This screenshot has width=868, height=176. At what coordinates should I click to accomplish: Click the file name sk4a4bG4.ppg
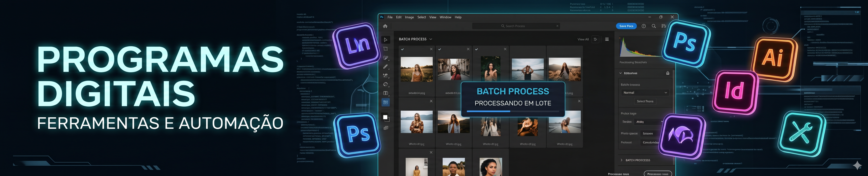417,93
